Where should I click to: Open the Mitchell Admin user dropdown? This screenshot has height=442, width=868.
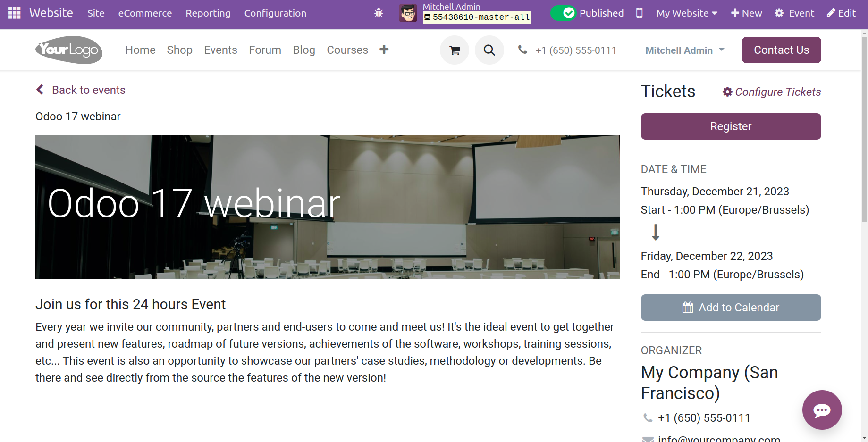pyautogui.click(x=684, y=50)
